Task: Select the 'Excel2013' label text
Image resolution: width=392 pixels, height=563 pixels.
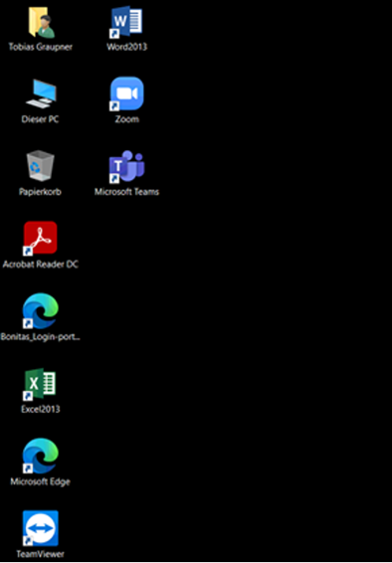Action: [x=40, y=409]
